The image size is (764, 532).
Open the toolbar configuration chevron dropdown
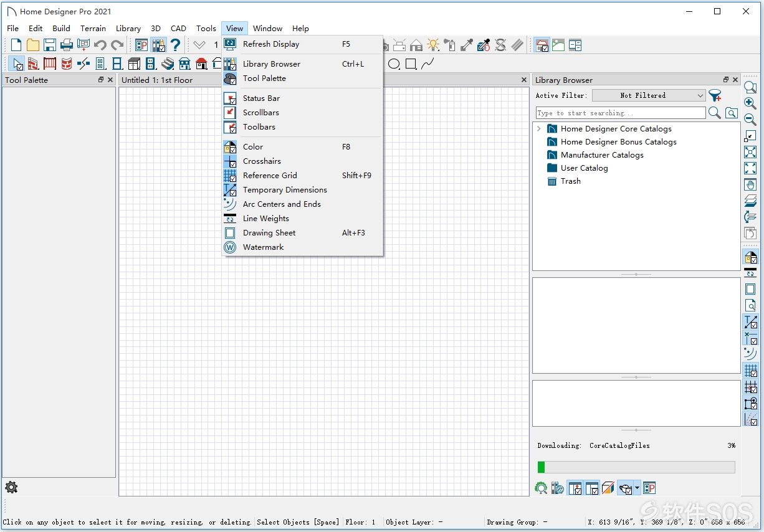[199, 45]
